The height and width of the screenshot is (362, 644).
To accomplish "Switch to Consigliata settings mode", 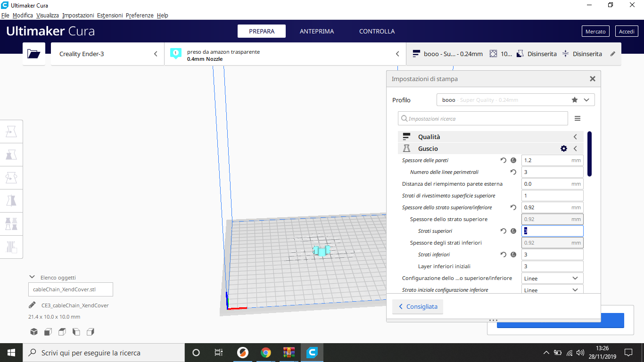I will tap(418, 306).
